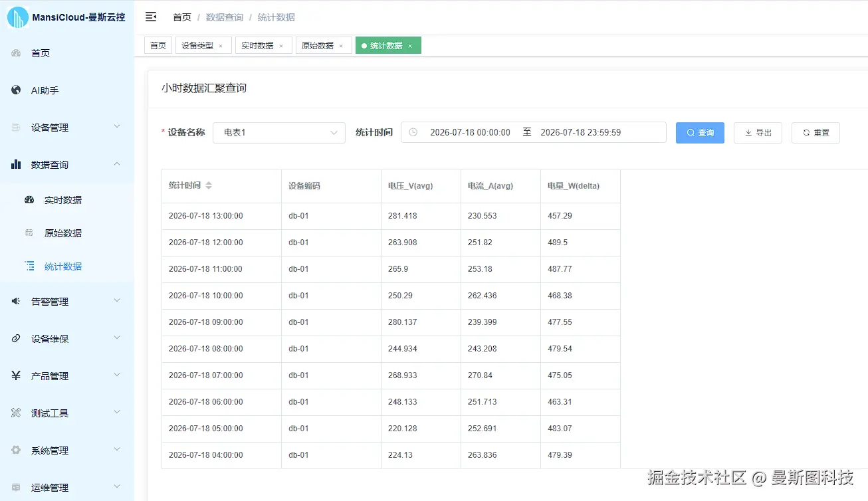Collapse the 数据查询 menu chevron

click(x=117, y=163)
